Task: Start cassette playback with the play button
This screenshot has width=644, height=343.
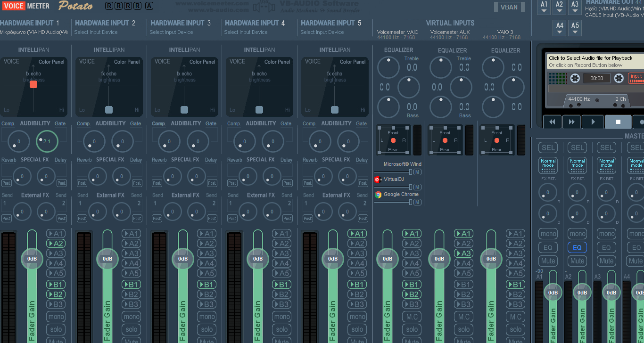Action: coord(593,122)
